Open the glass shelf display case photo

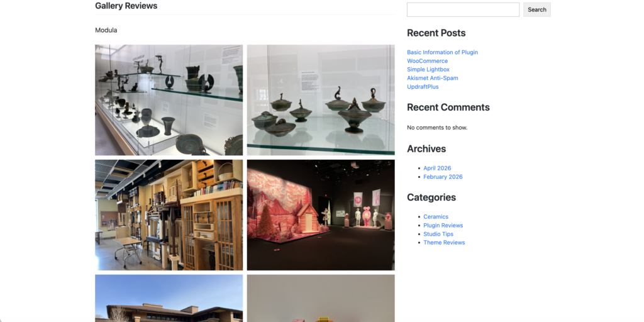169,100
